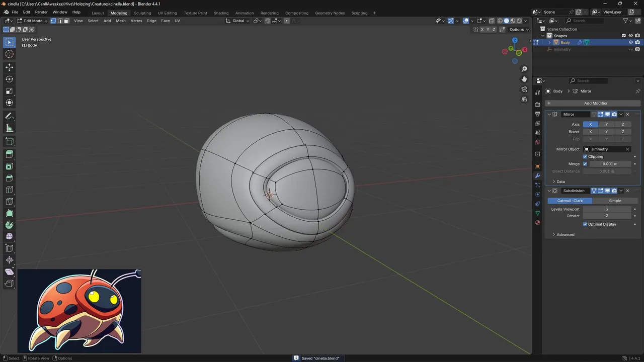
Task: Open the Modifiers wrench properties tab
Action: [537, 175]
